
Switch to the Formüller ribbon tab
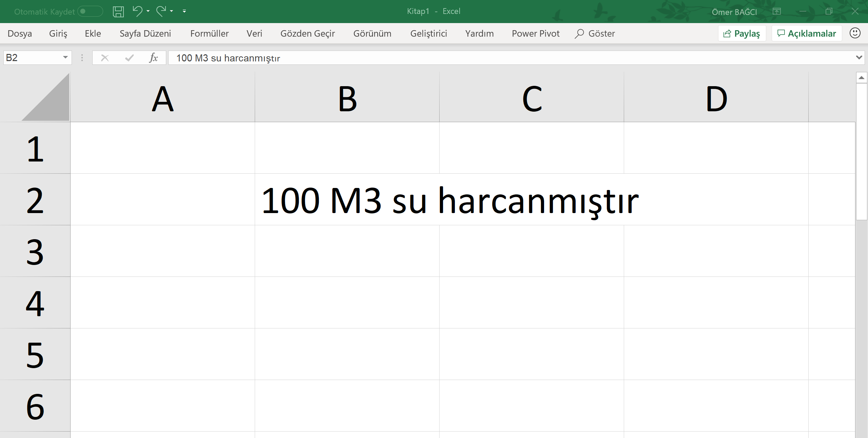point(209,33)
